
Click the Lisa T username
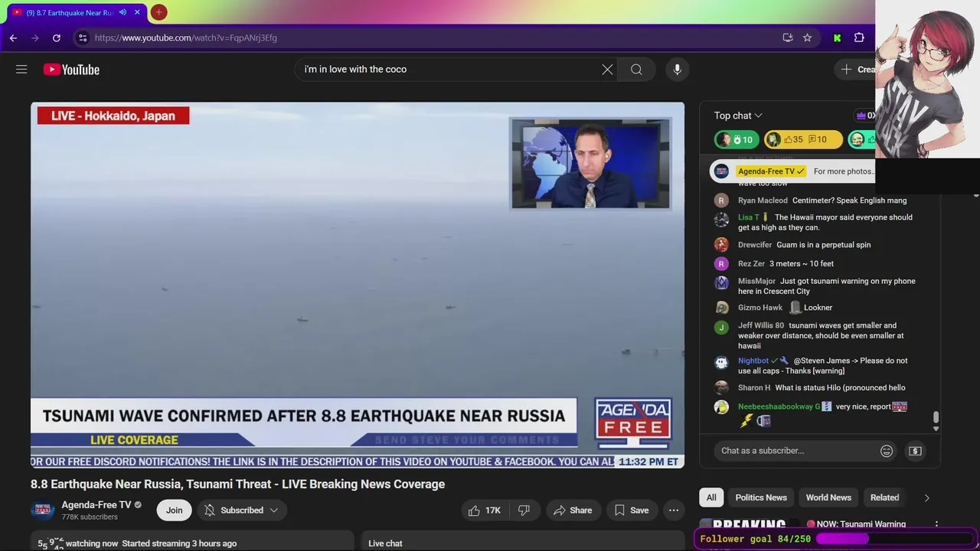[x=749, y=217]
